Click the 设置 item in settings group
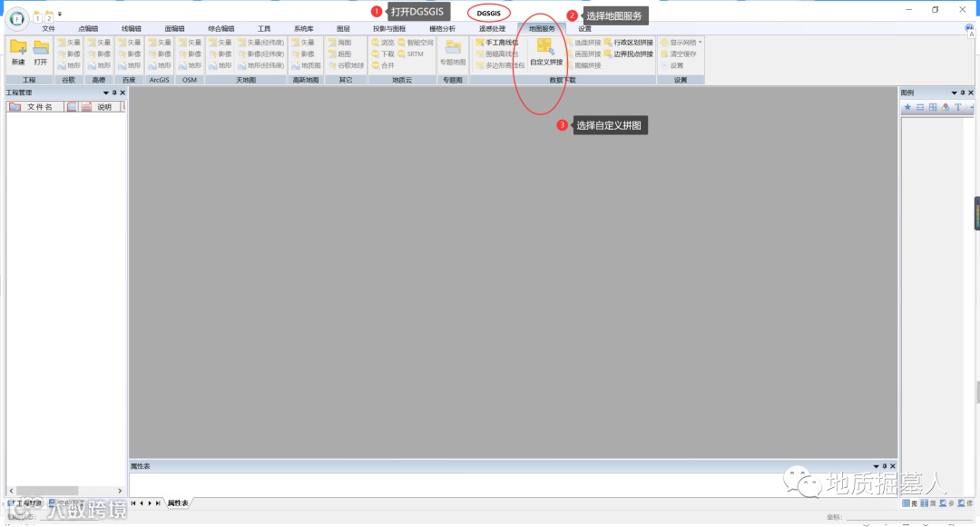 (672, 65)
